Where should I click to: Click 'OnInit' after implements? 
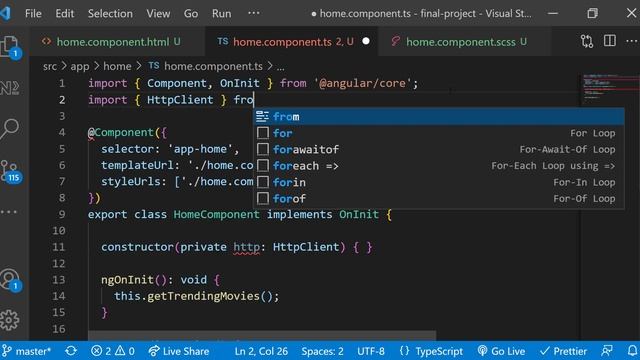click(x=359, y=214)
